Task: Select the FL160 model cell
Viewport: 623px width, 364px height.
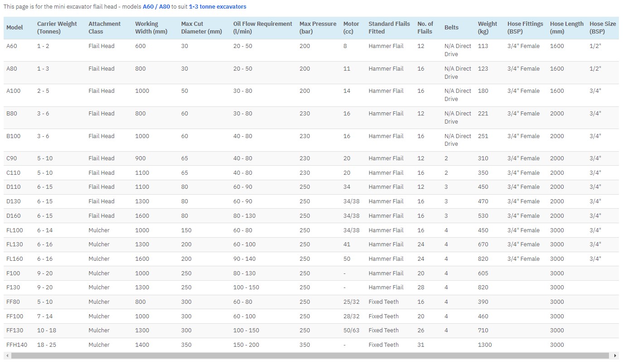Action: [x=14, y=259]
